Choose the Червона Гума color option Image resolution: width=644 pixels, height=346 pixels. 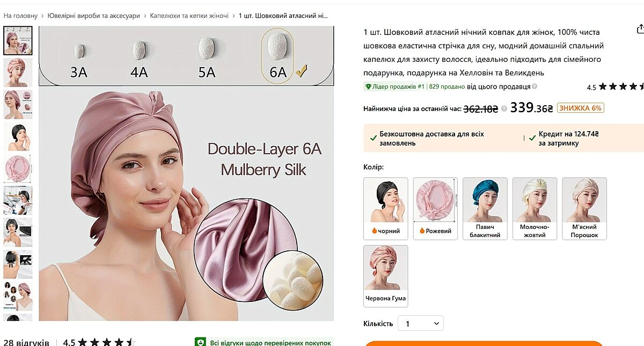click(x=386, y=276)
